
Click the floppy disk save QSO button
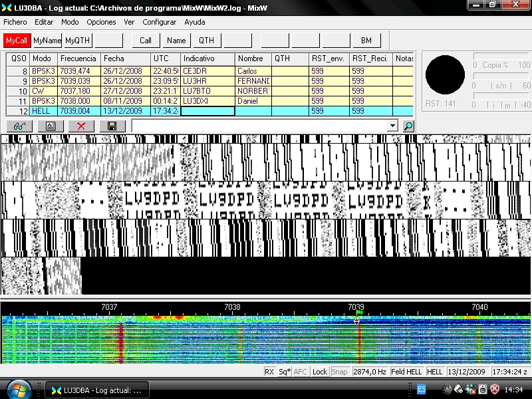(x=112, y=126)
